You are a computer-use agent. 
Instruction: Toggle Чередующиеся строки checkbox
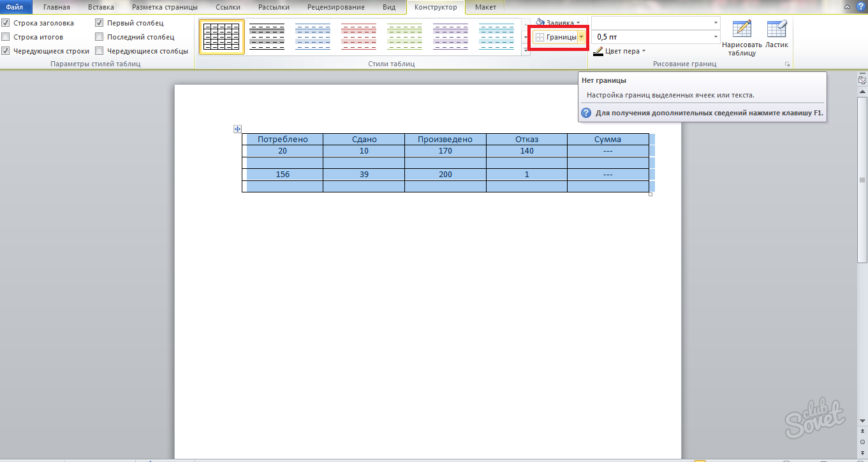click(6, 51)
